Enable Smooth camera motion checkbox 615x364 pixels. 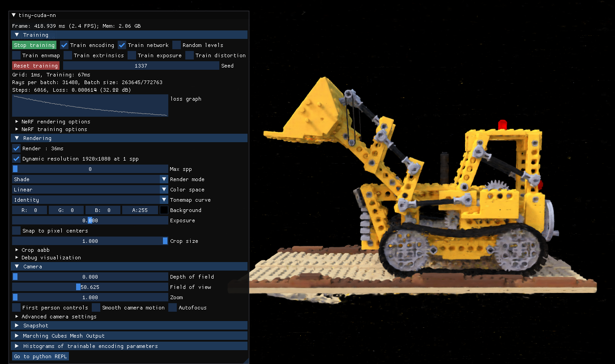pyautogui.click(x=96, y=308)
